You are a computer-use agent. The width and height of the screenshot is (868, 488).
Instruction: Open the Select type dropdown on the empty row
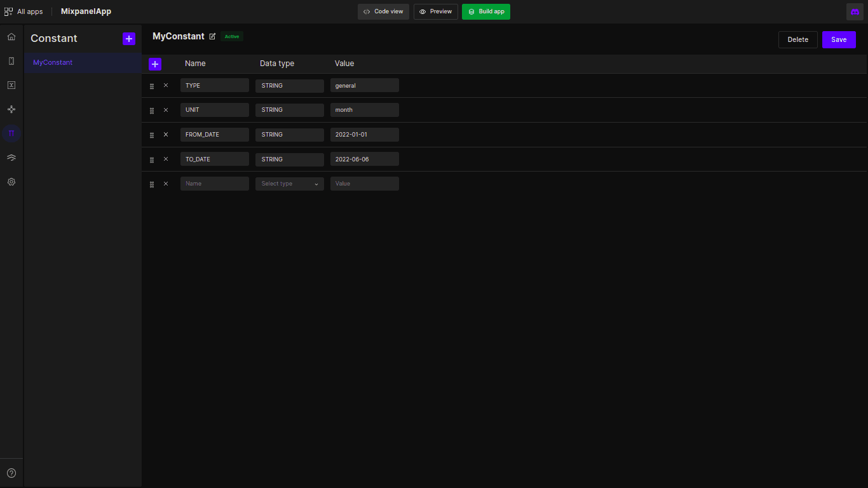[289, 184]
